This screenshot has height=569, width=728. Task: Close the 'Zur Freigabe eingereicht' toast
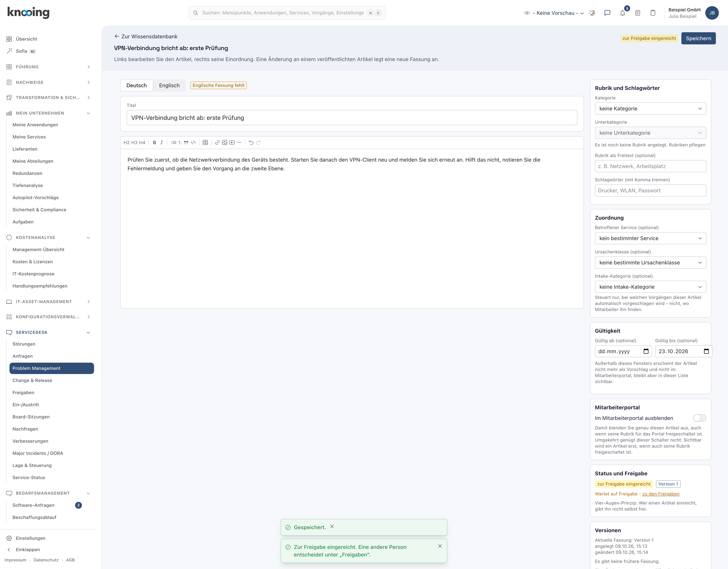[440, 546]
